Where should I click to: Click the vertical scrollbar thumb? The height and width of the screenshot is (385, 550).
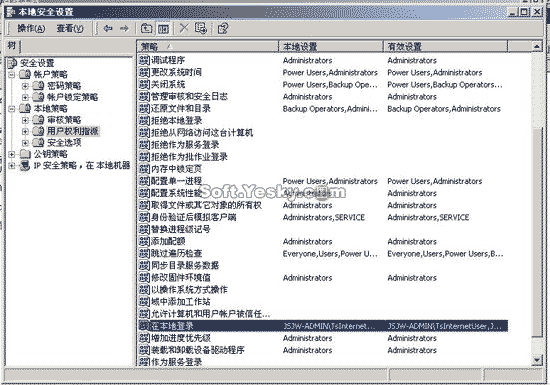pos(537,233)
